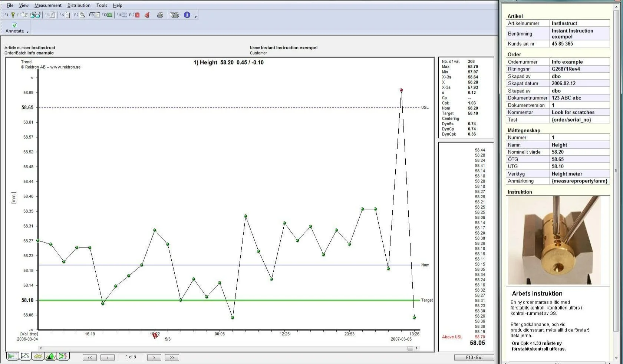Click the Ritningsnr value G26871Rev4
This screenshot has height=364, width=623.
[x=566, y=69]
